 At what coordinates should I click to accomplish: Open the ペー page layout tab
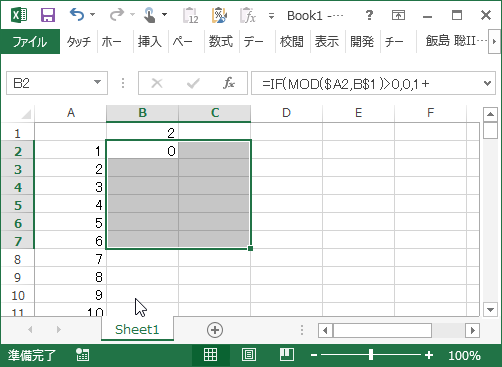coord(183,42)
